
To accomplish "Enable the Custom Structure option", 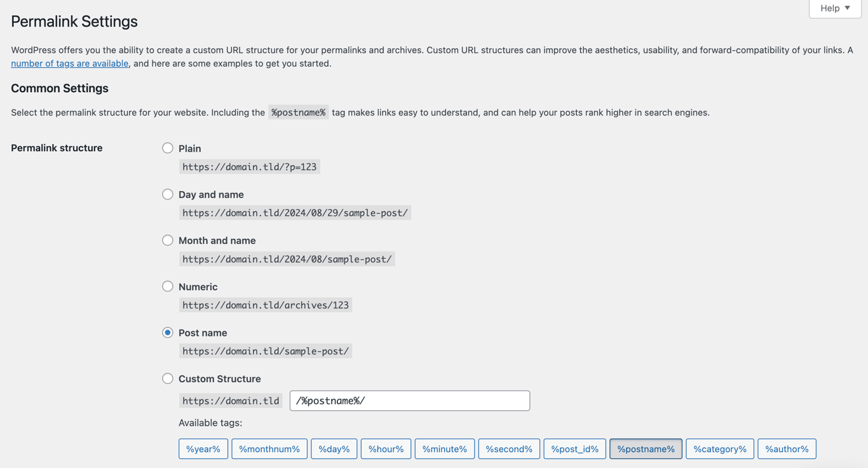I will tap(167, 378).
